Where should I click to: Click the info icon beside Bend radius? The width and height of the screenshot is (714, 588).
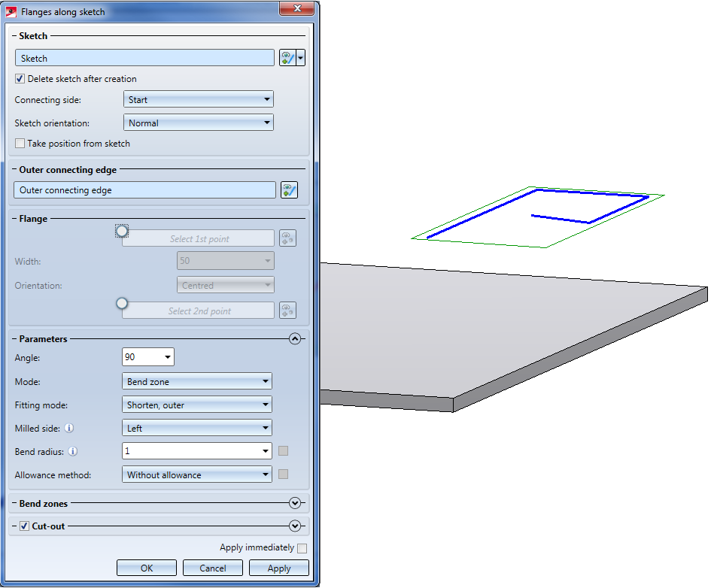pos(73,451)
